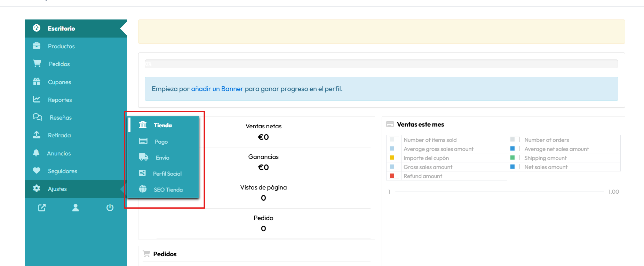Go to Pedidos in sidebar menu
The height and width of the screenshot is (266, 644).
(x=59, y=64)
